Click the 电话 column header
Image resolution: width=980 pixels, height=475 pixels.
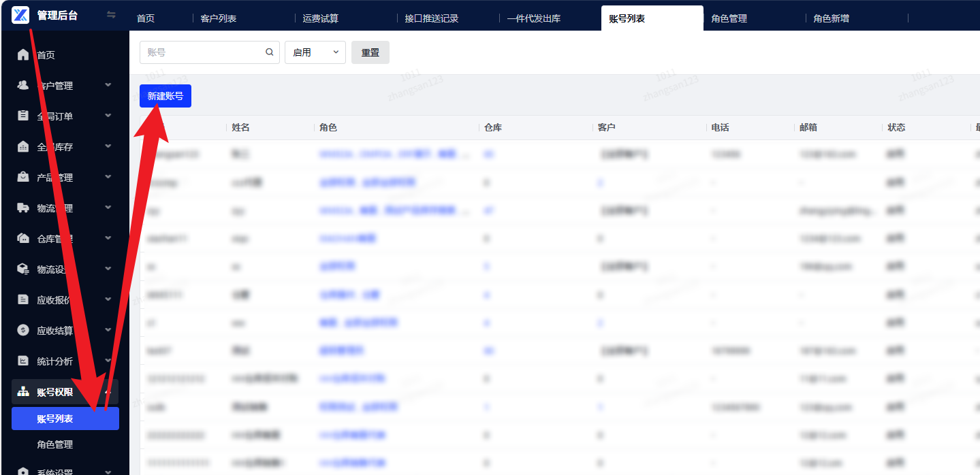point(721,127)
